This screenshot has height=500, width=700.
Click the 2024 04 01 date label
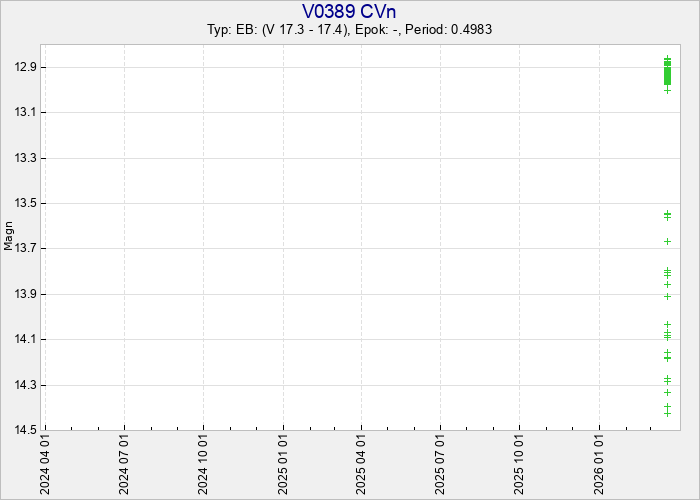(x=46, y=464)
